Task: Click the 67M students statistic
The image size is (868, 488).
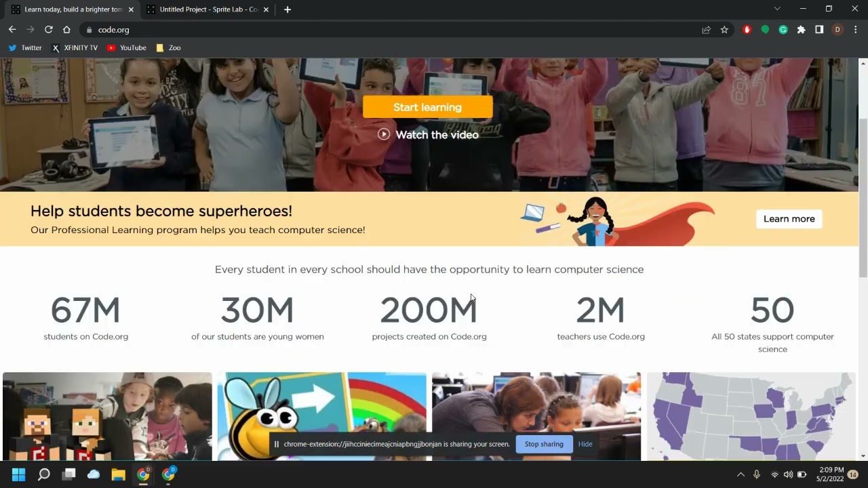Action: pos(85,319)
